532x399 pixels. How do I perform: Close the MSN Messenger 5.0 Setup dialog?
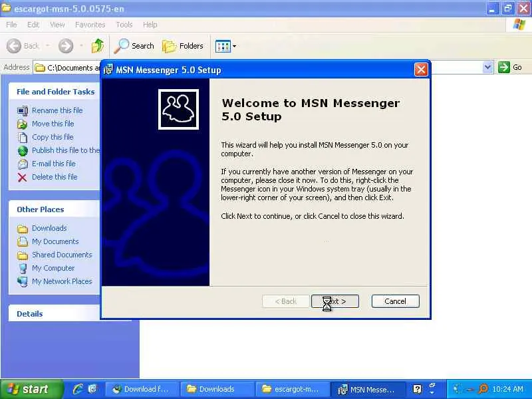pyautogui.click(x=421, y=70)
